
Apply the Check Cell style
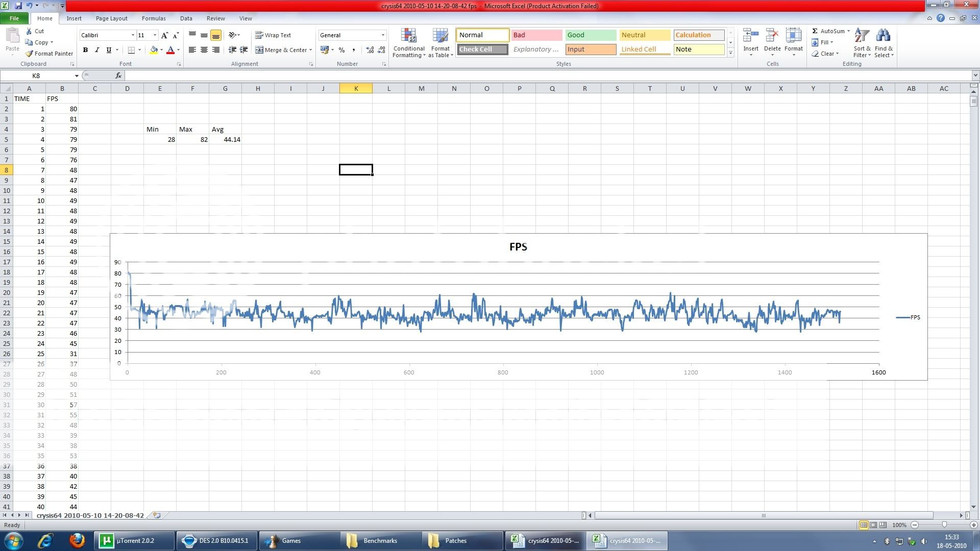482,49
